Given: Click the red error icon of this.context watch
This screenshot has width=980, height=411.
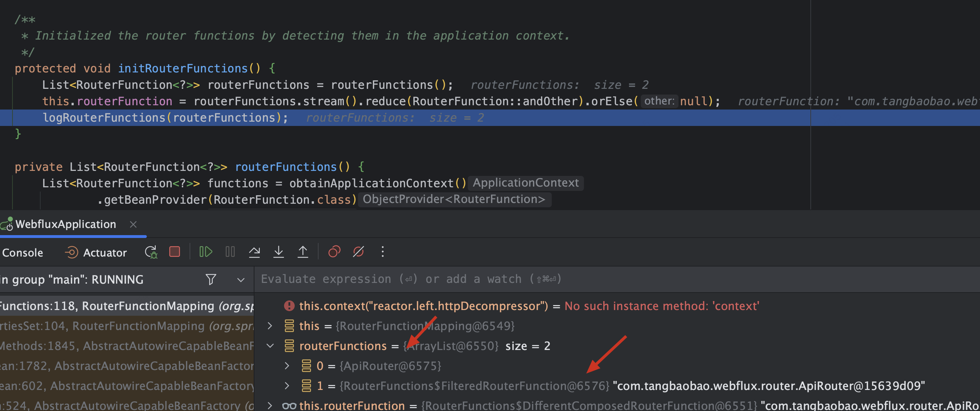Looking at the screenshot, I should pyautogui.click(x=289, y=306).
